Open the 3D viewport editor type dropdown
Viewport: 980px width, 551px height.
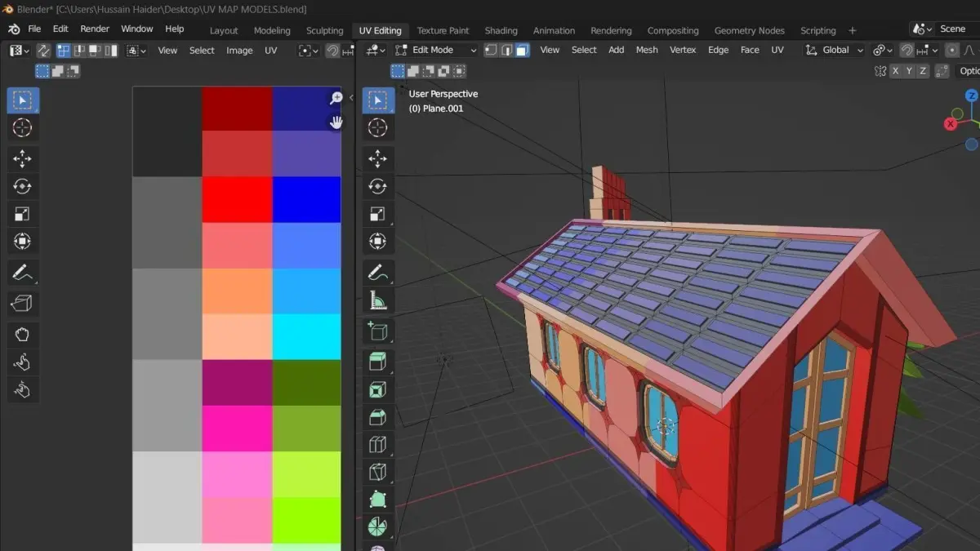pos(376,50)
